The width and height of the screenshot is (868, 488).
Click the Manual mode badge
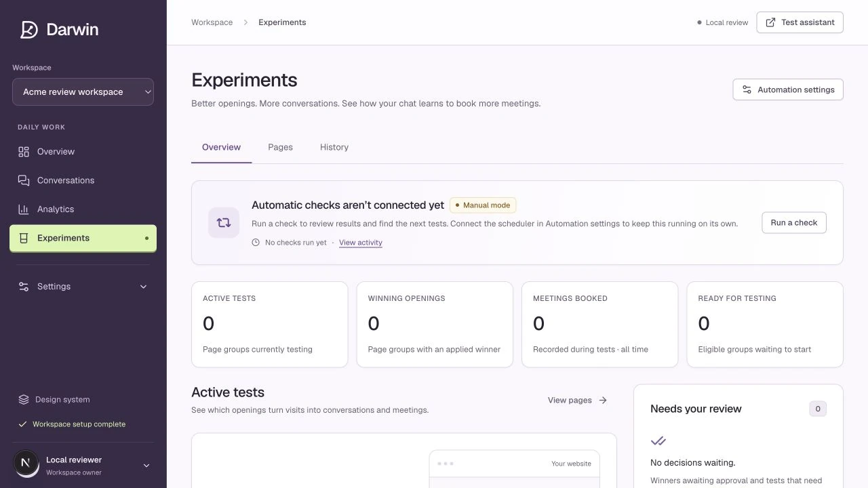point(483,205)
